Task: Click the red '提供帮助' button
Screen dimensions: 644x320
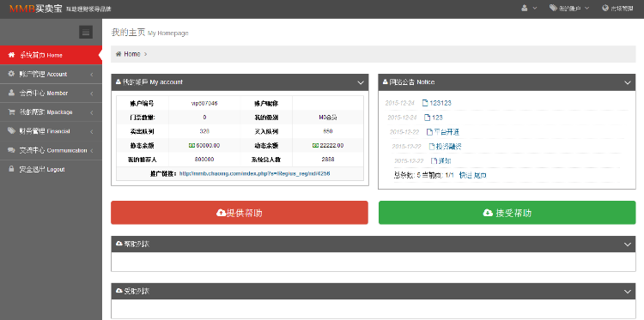Action: click(240, 213)
